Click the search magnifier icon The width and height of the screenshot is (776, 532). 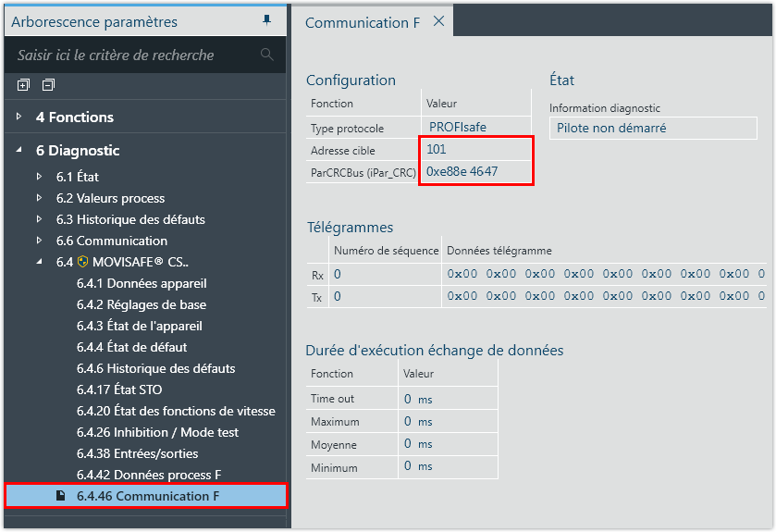coord(267,56)
